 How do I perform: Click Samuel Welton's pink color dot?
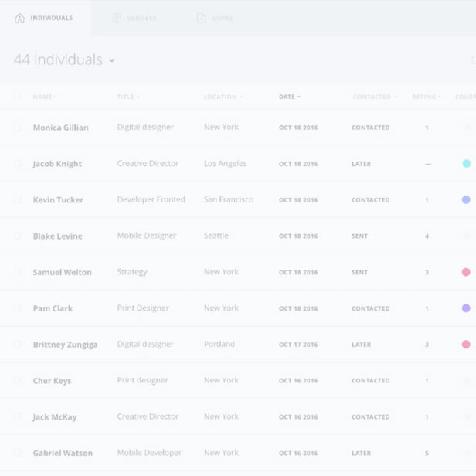coord(466,272)
